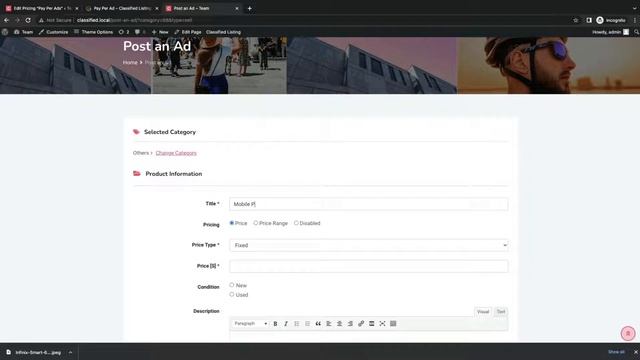Click the Home breadcrumb link
The width and height of the screenshot is (640, 360).
[130, 62]
